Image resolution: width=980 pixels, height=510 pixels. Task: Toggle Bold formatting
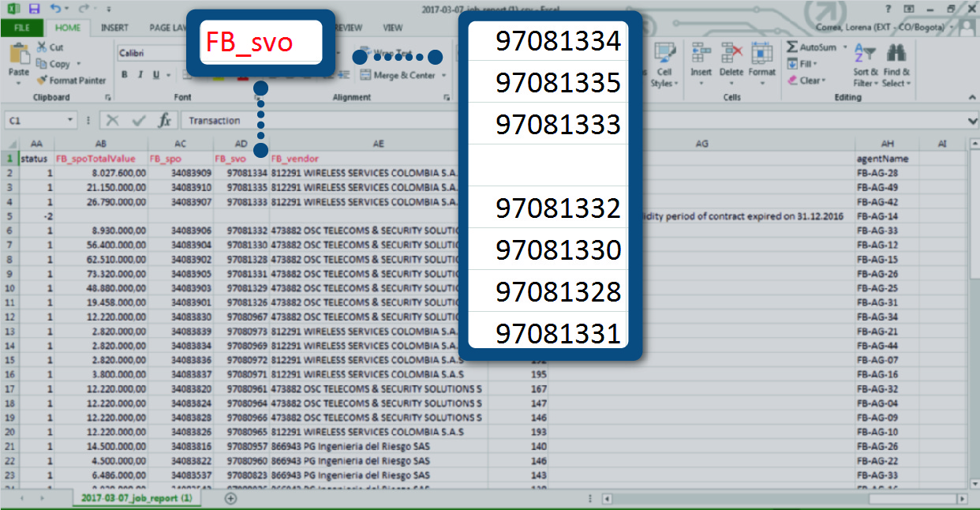(x=125, y=75)
